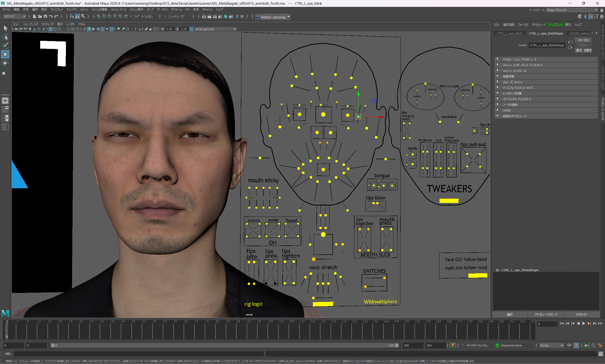Click the フォーカス button
Screen dimensions: 605x364
[583, 40]
